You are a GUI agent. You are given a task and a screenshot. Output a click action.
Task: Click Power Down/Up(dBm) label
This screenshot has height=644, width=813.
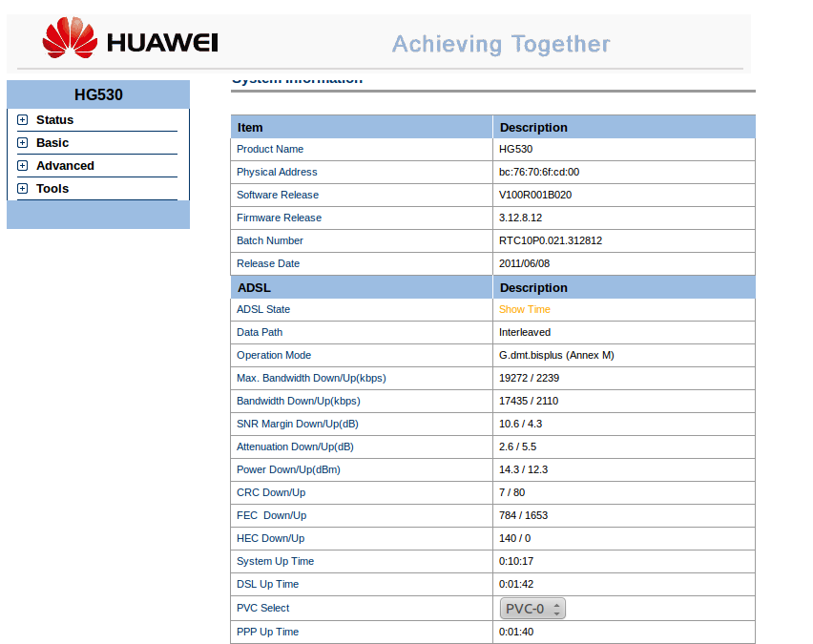289,468
